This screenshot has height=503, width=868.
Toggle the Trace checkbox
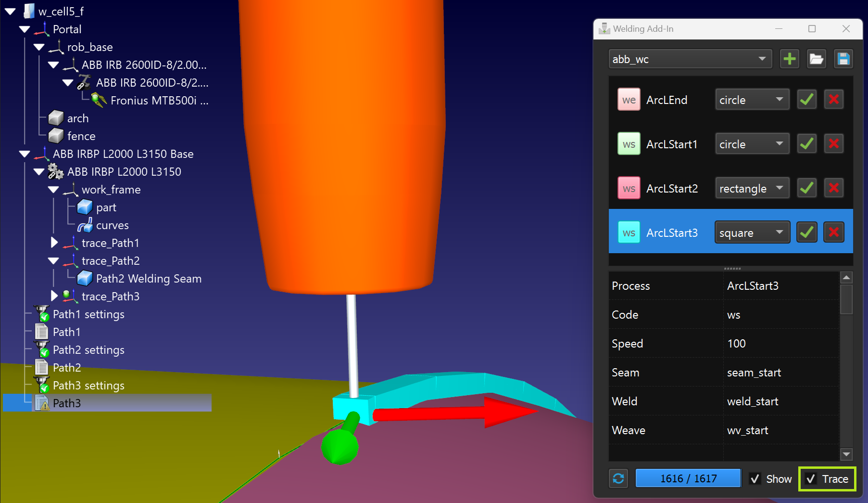click(x=811, y=479)
